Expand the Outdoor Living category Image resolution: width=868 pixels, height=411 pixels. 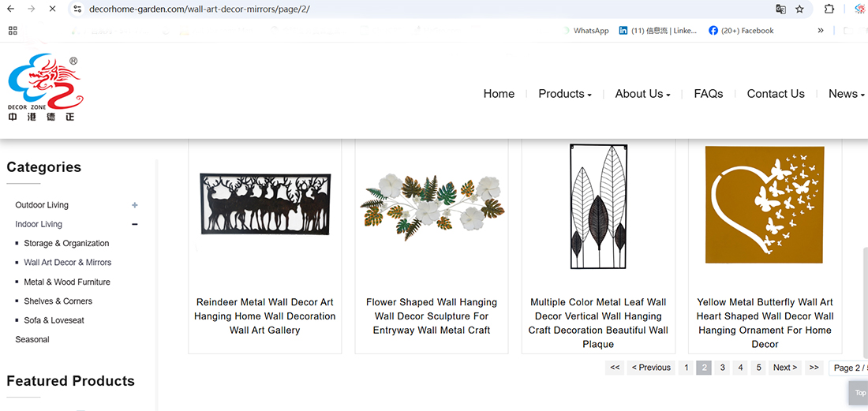pyautogui.click(x=135, y=205)
